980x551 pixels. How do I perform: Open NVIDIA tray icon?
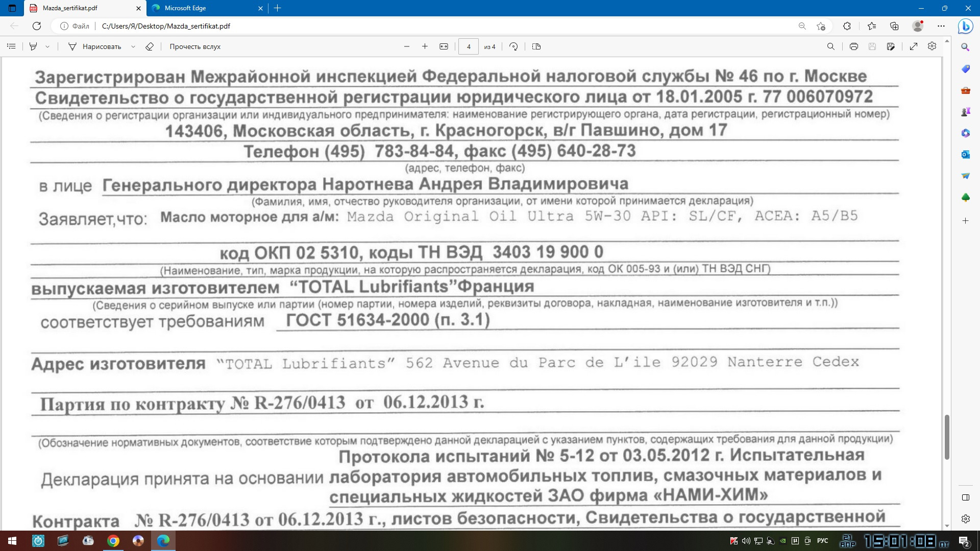click(x=783, y=541)
